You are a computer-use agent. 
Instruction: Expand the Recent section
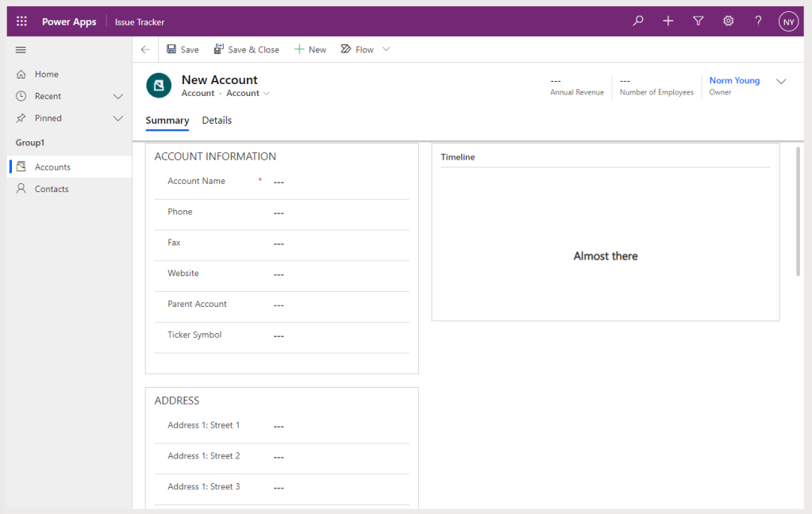pyautogui.click(x=117, y=96)
